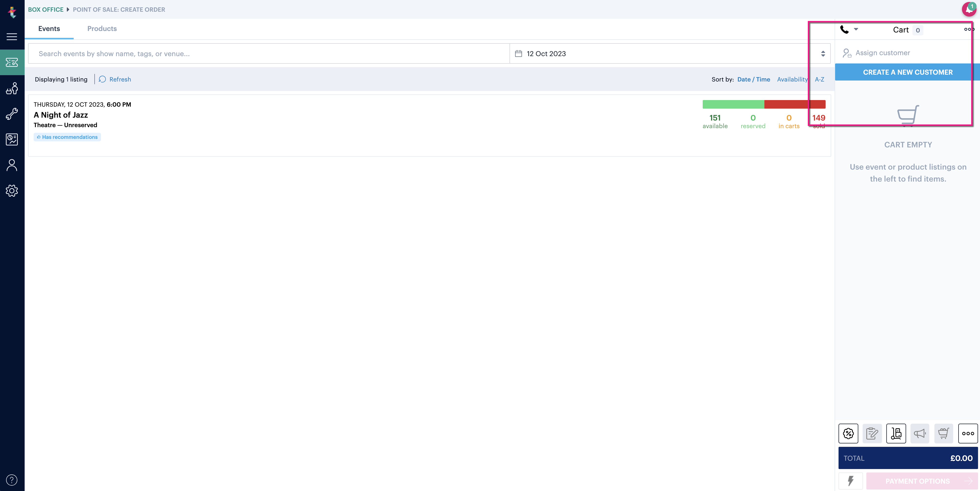Image resolution: width=980 pixels, height=491 pixels.
Task: Expand the sales channel dropdown arrow
Action: (856, 29)
